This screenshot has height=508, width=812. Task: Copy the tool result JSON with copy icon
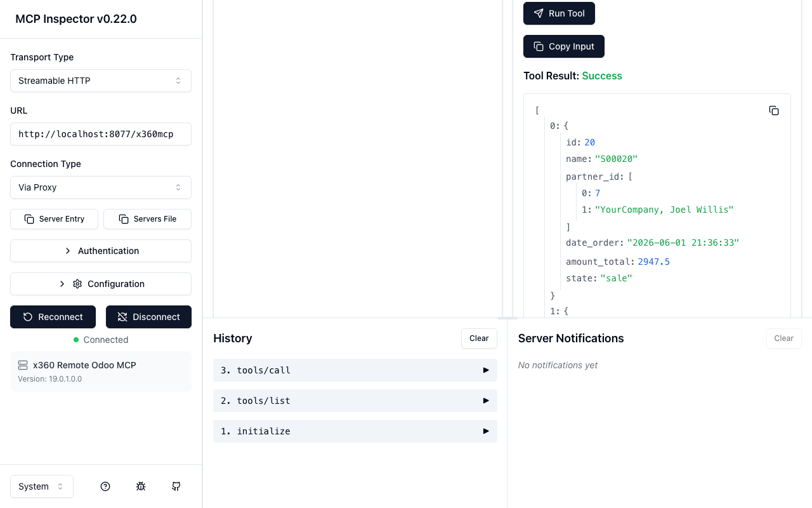pyautogui.click(x=774, y=110)
